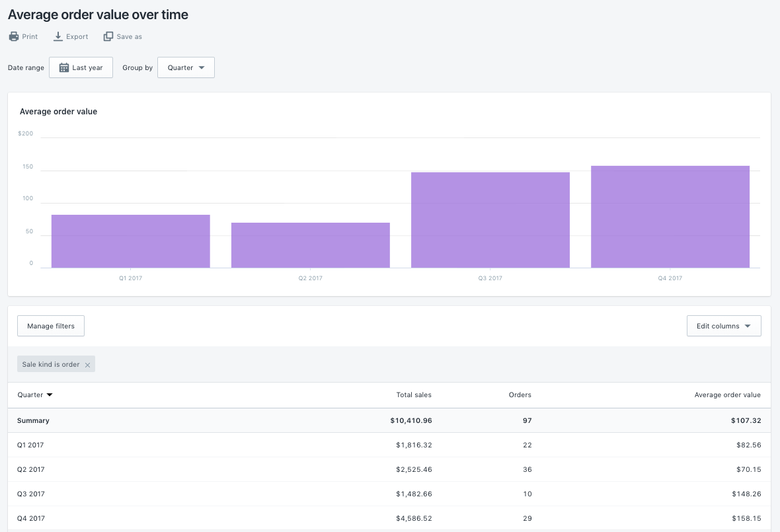Click the Total sales column header
This screenshot has width=780, height=532.
coord(414,395)
